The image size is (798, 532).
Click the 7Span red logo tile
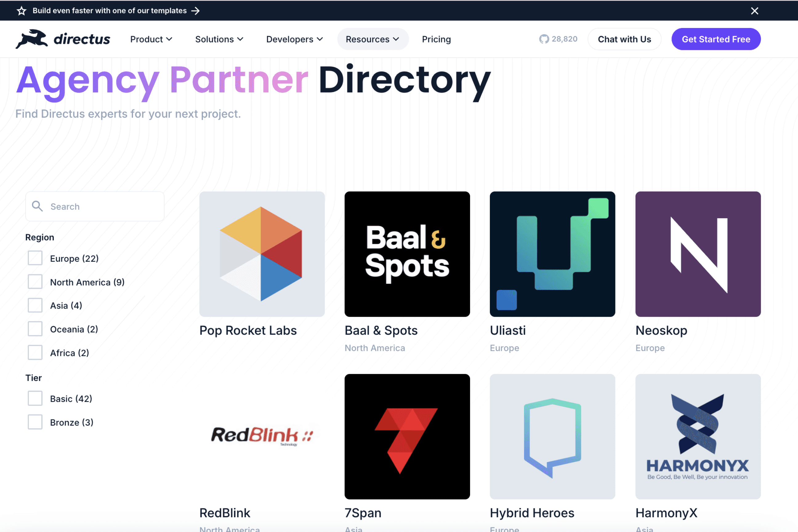(407, 436)
